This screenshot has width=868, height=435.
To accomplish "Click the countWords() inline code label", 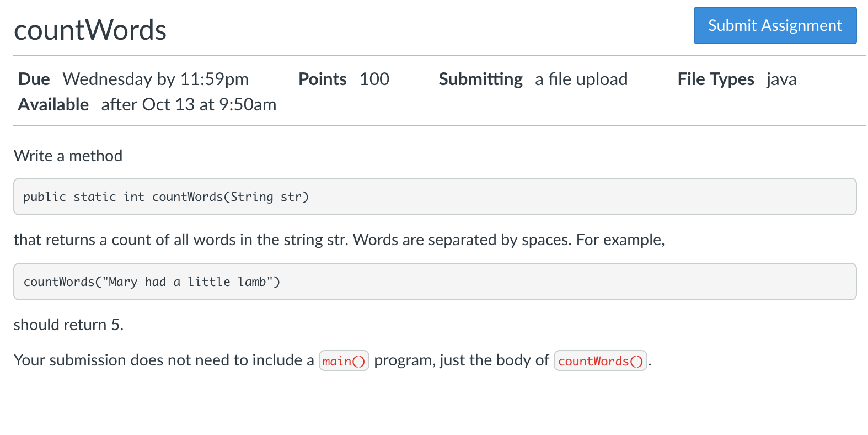I will tap(600, 360).
